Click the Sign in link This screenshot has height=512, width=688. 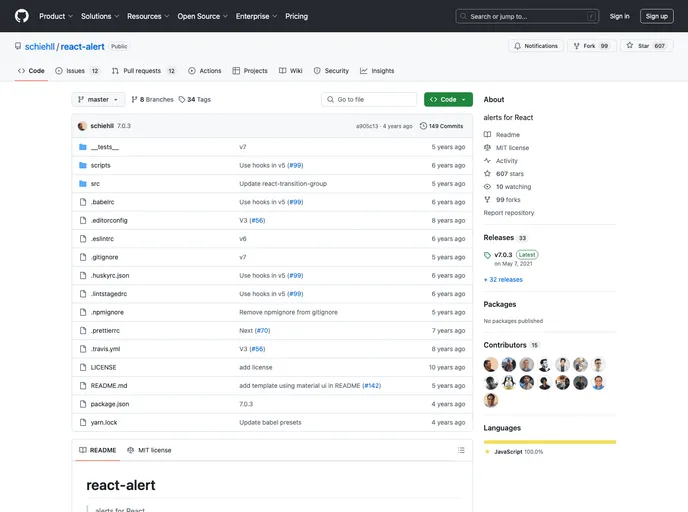tap(619, 16)
